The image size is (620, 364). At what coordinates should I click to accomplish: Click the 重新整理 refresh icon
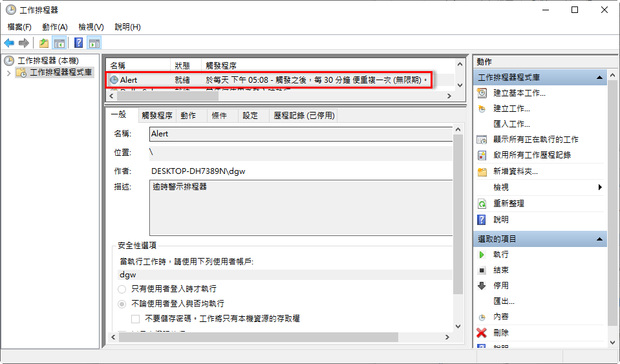(x=482, y=204)
